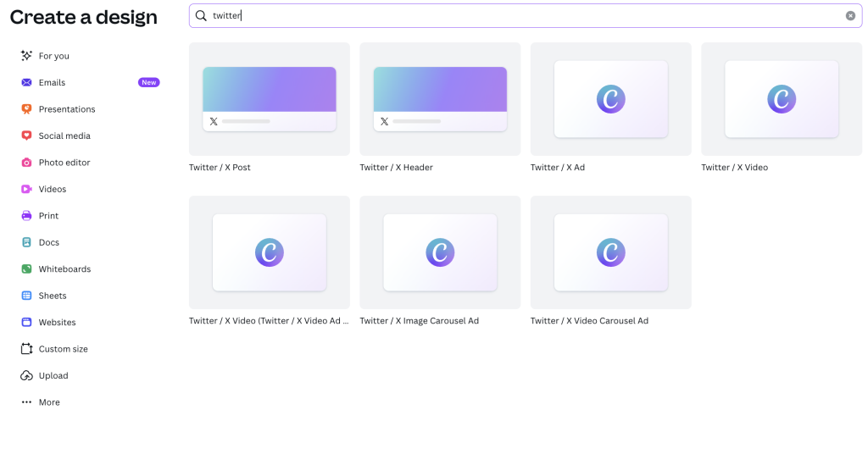Image resolution: width=868 pixels, height=465 pixels.
Task: Focus the search field containing twitter
Action: click(525, 15)
